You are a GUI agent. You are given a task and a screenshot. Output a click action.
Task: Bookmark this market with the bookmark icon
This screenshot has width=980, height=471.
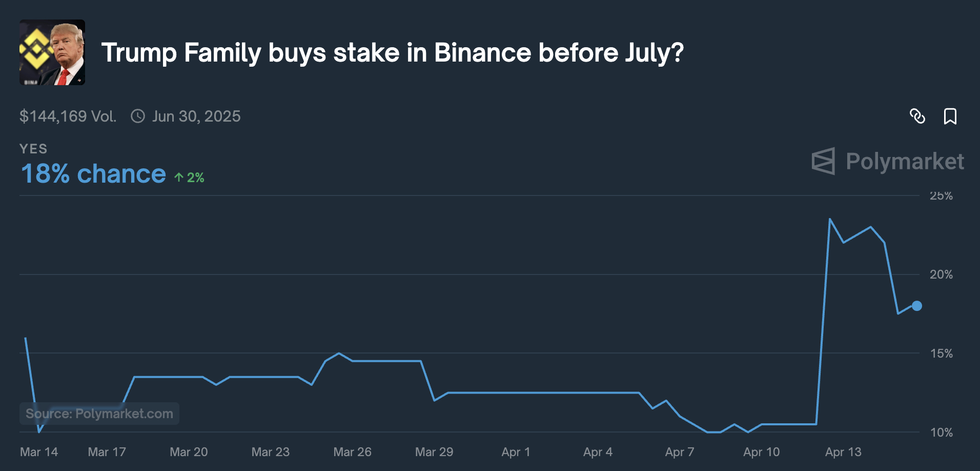point(950,116)
